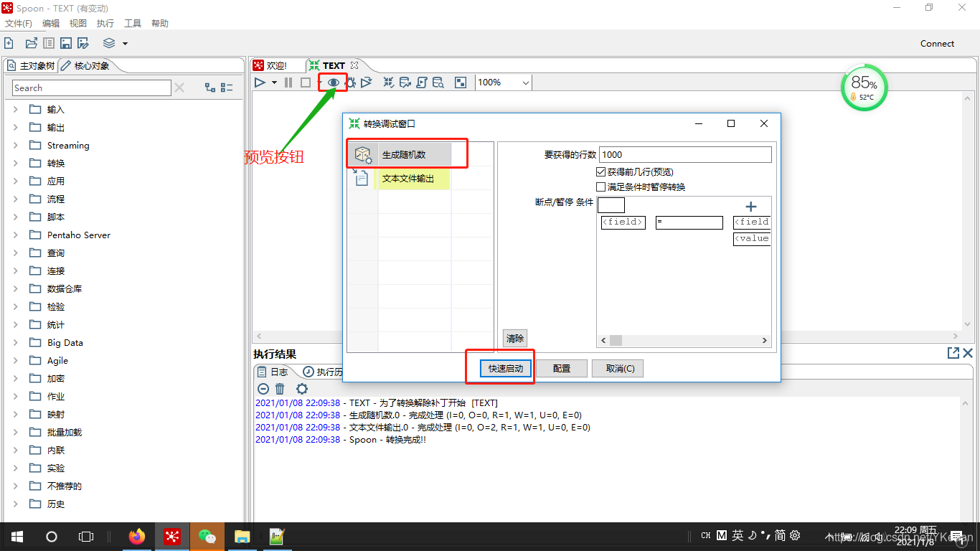980x551 pixels.
Task: Click the eye preview icon
Action: tap(333, 83)
